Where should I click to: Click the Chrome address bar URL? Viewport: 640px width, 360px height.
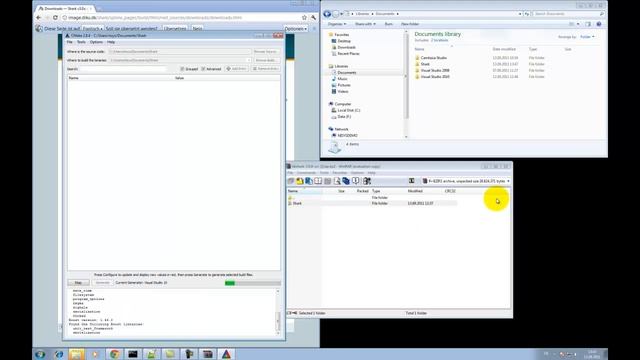click(x=155, y=18)
